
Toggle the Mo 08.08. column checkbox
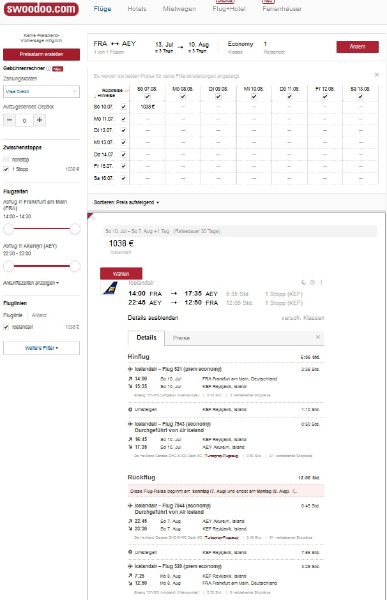[x=183, y=96]
